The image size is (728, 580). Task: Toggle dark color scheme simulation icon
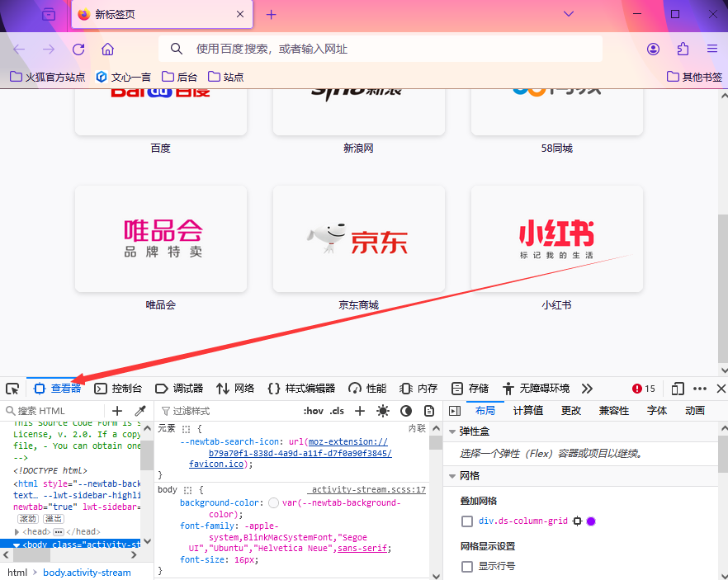pyautogui.click(x=406, y=411)
